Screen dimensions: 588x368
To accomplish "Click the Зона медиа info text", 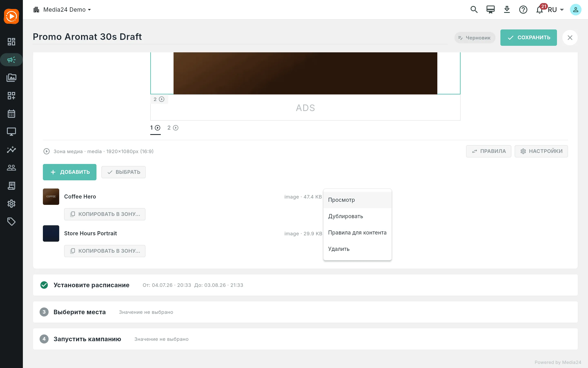I will (x=103, y=151).
